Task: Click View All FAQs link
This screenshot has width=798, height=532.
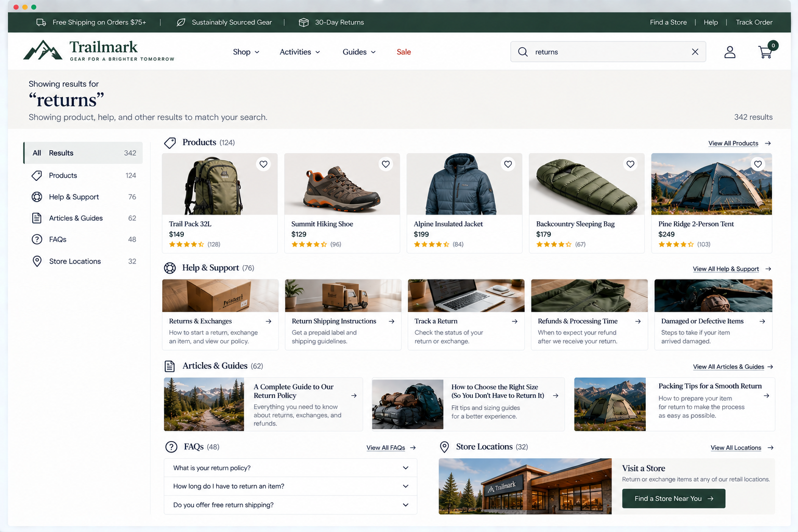Action: (391, 448)
